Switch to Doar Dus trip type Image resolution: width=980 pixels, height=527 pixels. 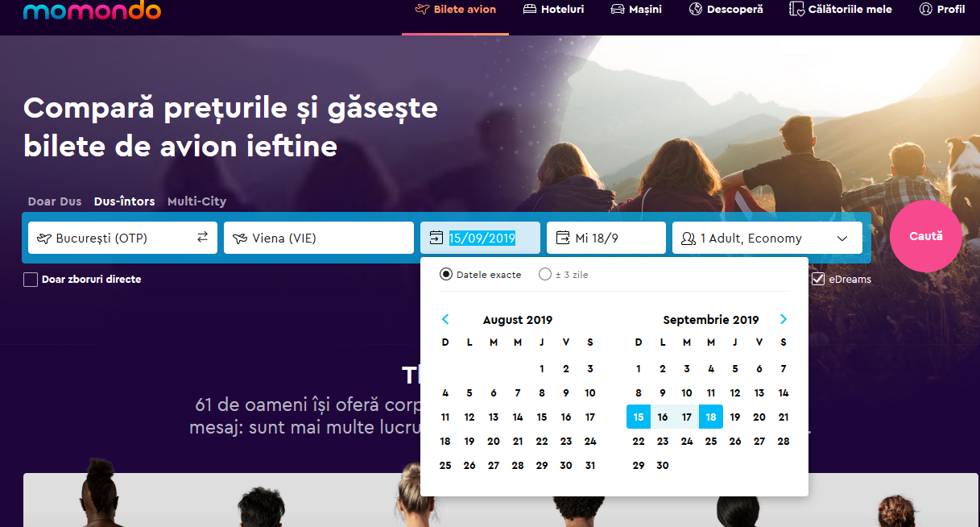[x=55, y=201]
